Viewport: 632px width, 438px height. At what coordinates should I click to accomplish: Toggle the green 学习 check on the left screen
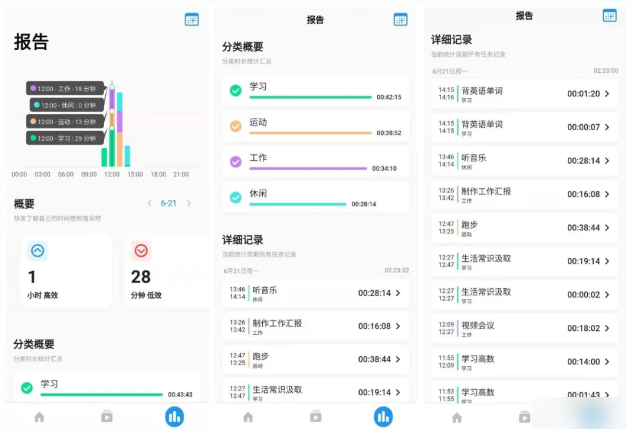pyautogui.click(x=27, y=388)
